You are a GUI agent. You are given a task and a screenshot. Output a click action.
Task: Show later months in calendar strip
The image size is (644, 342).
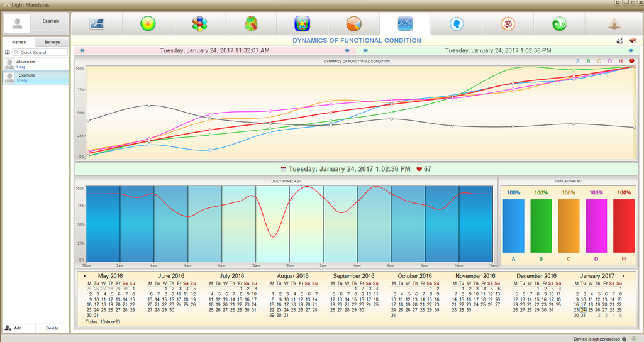pos(623,276)
